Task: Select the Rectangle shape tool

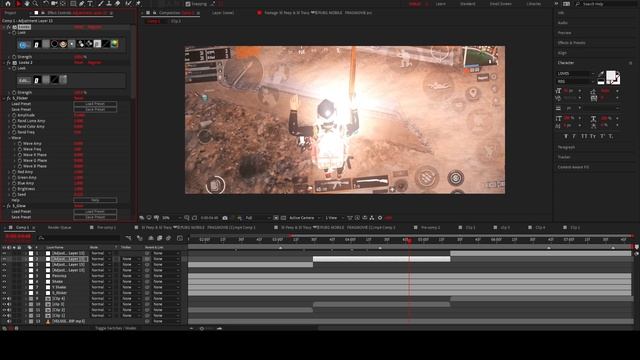Action: click(x=73, y=4)
